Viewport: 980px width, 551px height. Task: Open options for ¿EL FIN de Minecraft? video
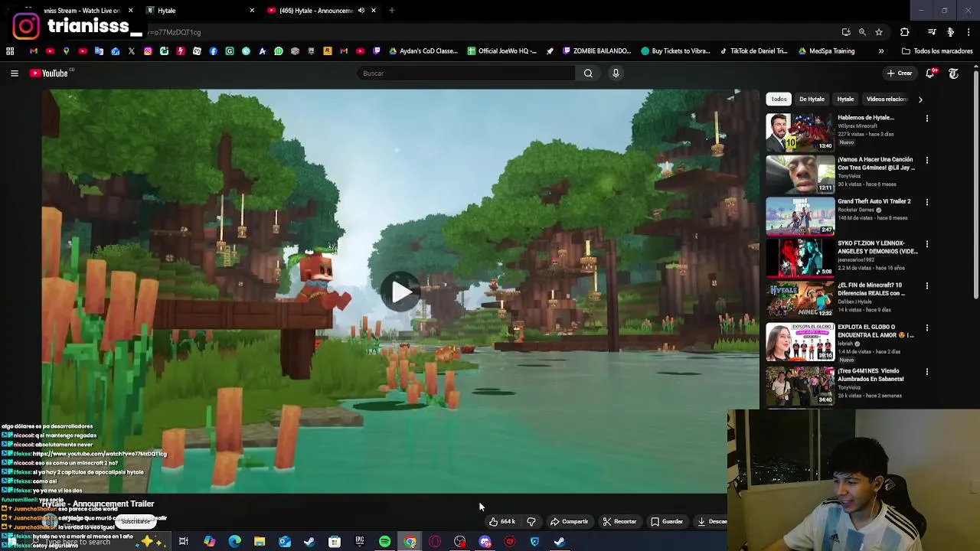click(x=927, y=286)
